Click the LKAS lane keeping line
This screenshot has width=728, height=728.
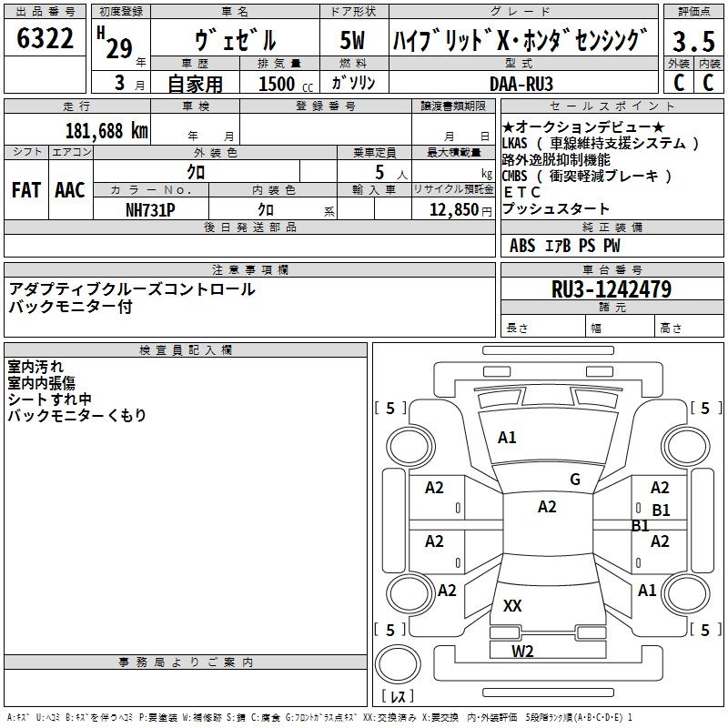tap(601, 143)
